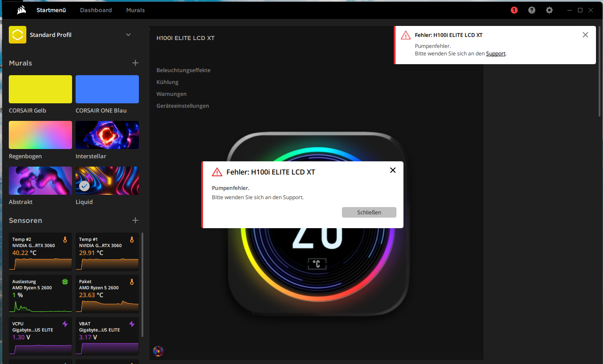Viewport: 603px width, 364px height.
Task: Open Geräteeinstellungen section
Action: tap(183, 106)
